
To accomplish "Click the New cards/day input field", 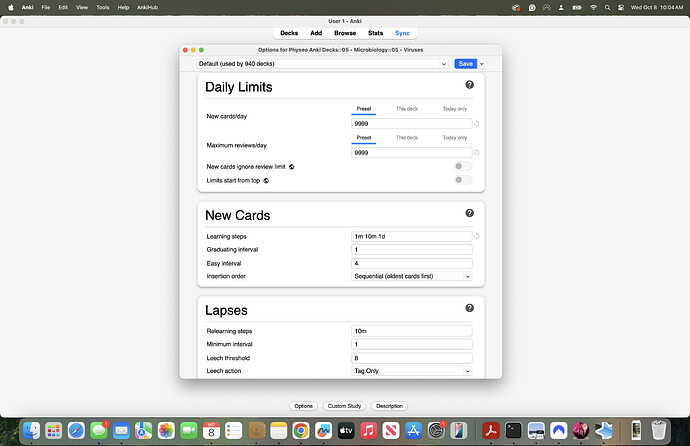I will (412, 124).
